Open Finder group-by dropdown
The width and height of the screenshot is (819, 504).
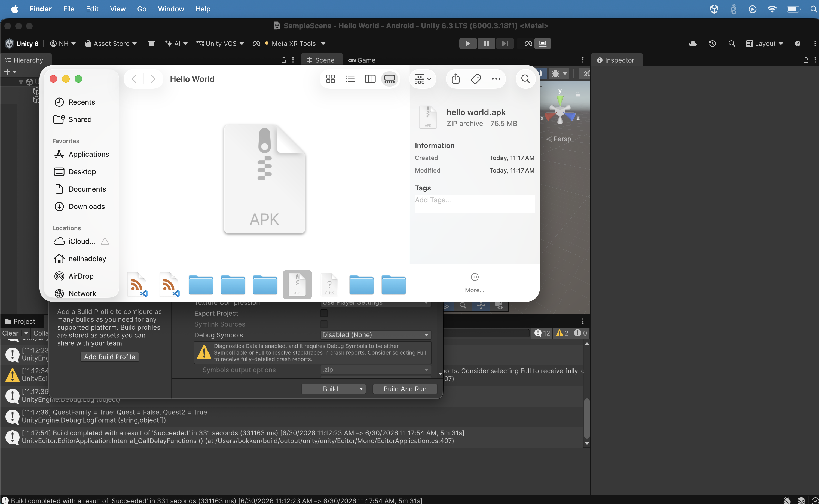(x=423, y=79)
